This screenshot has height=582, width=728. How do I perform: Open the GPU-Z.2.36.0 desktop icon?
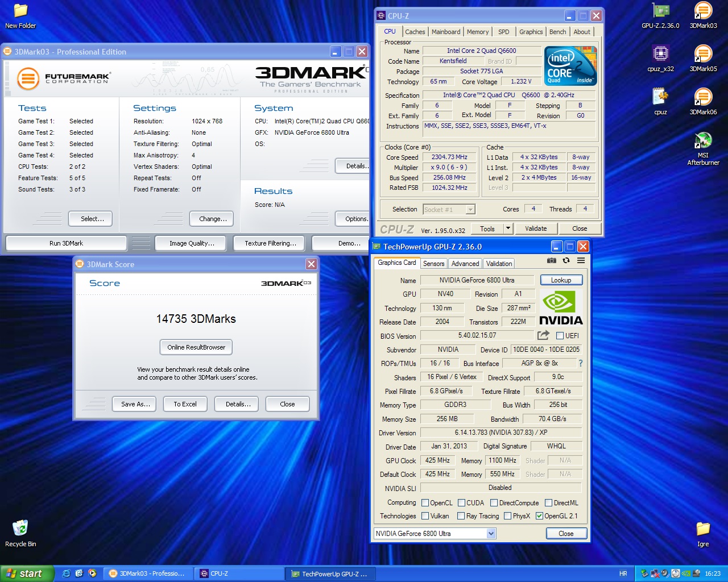coord(660,16)
